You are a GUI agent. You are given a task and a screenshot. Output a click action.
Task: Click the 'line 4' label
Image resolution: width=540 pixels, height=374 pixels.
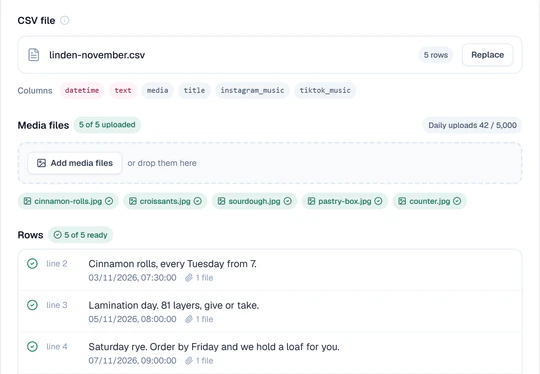[x=57, y=346]
